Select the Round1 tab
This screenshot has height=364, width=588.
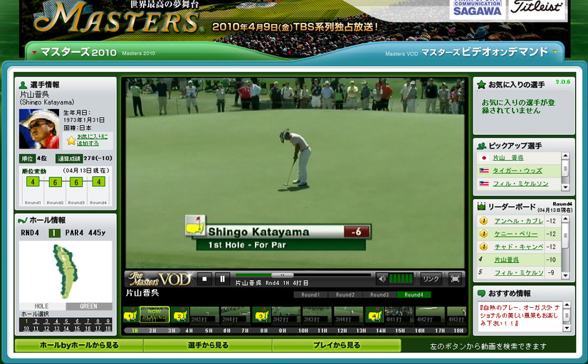310,295
